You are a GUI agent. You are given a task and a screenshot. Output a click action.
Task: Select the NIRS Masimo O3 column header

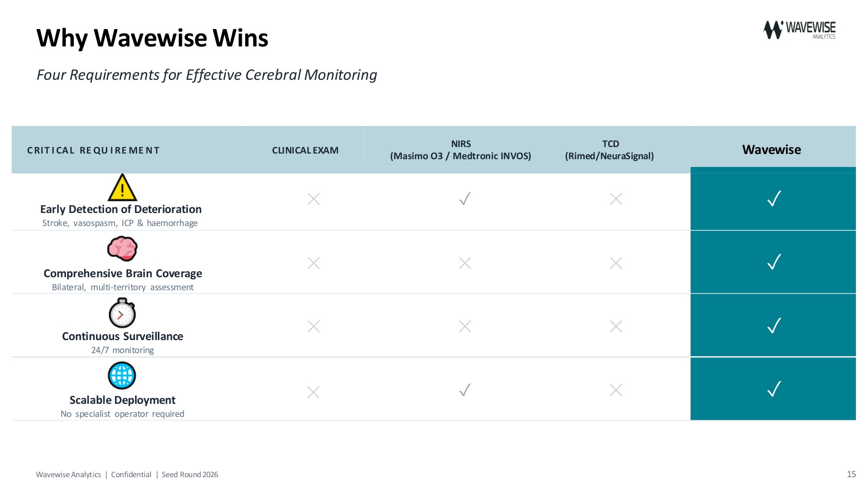coord(460,150)
